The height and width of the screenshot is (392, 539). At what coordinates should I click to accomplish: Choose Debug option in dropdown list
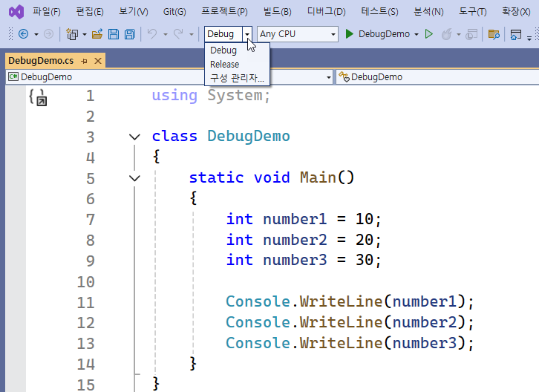(223, 50)
